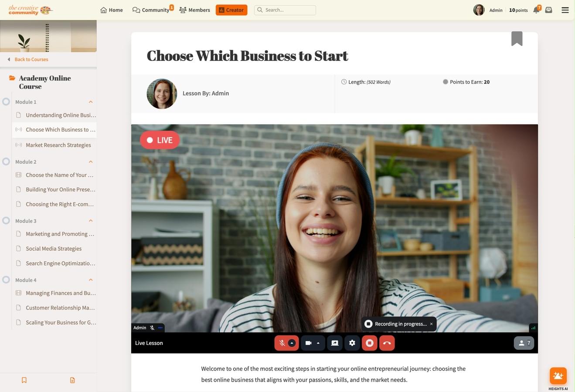The height and width of the screenshot is (392, 575).
Task: Select the Module 1 completion circle
Action: click(x=6, y=101)
